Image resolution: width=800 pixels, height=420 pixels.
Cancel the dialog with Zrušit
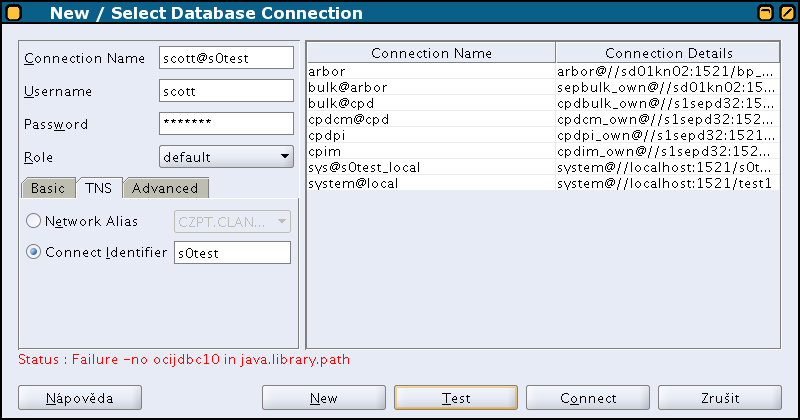coord(719,398)
